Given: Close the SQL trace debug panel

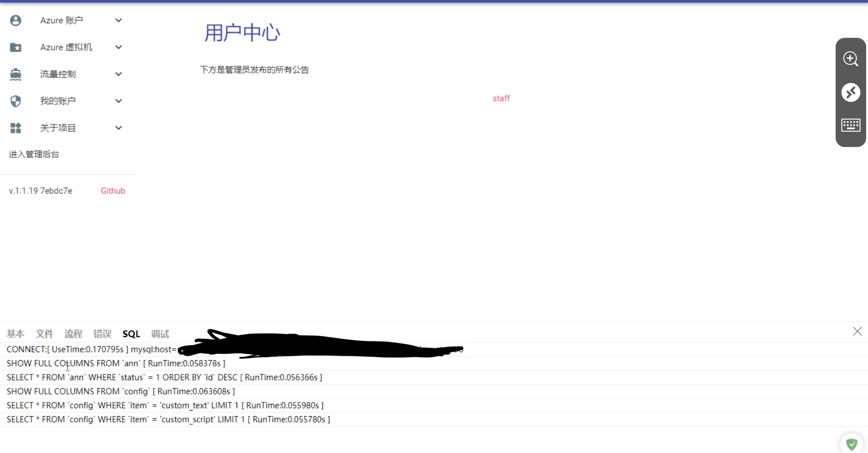Looking at the screenshot, I should (857, 331).
